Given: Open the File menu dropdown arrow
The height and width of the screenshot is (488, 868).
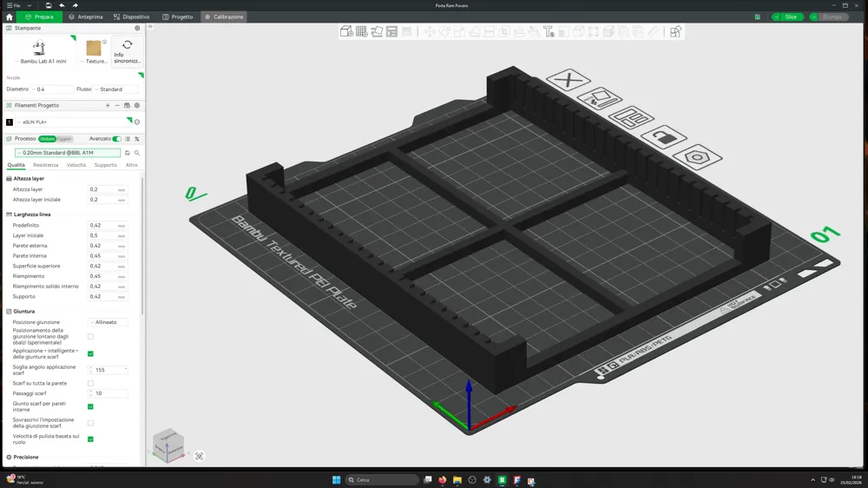Looking at the screenshot, I should [29, 5].
